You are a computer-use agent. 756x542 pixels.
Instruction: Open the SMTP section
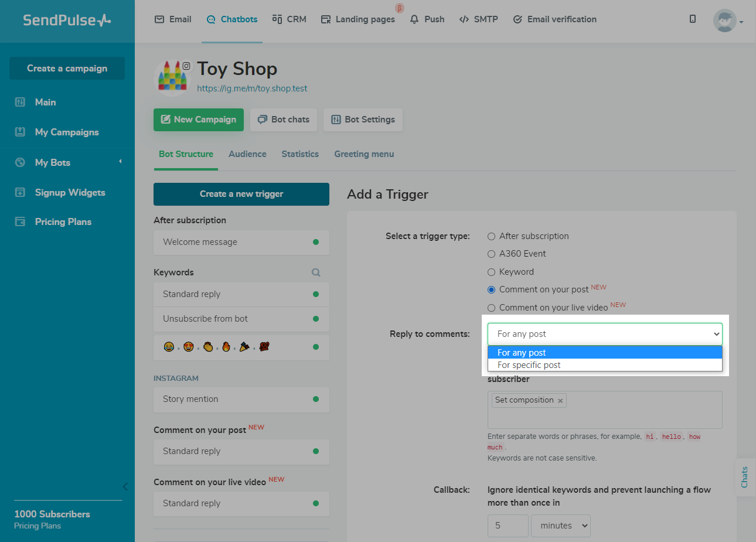[479, 19]
